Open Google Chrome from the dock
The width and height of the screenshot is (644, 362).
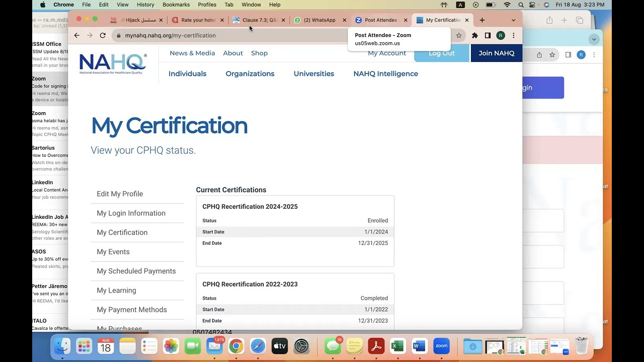[x=236, y=346]
